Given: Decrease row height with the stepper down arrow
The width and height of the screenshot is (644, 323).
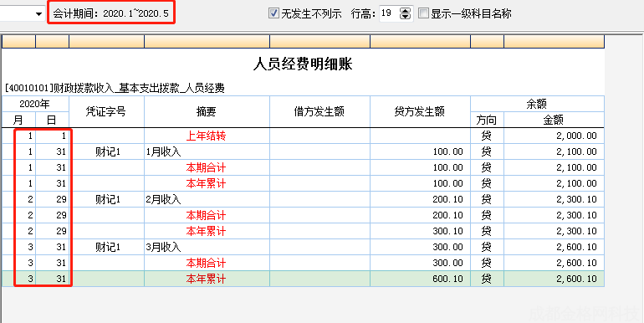Looking at the screenshot, I should tap(405, 17).
